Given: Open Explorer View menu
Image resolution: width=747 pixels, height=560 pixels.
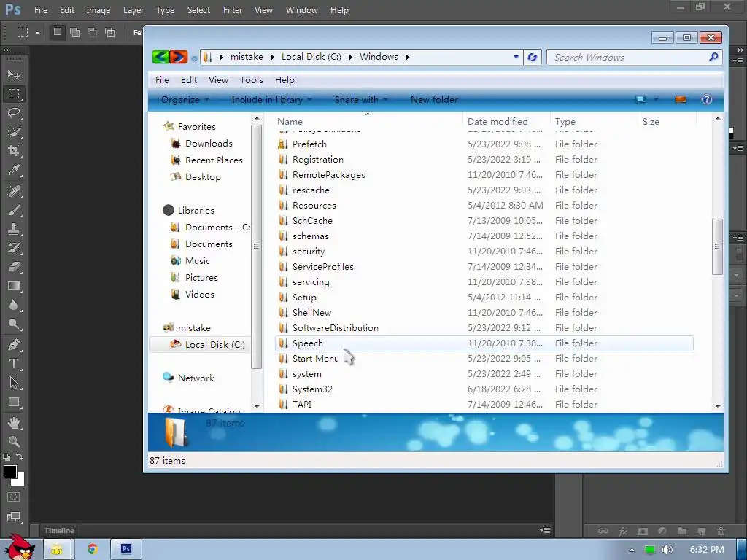Looking at the screenshot, I should (218, 80).
